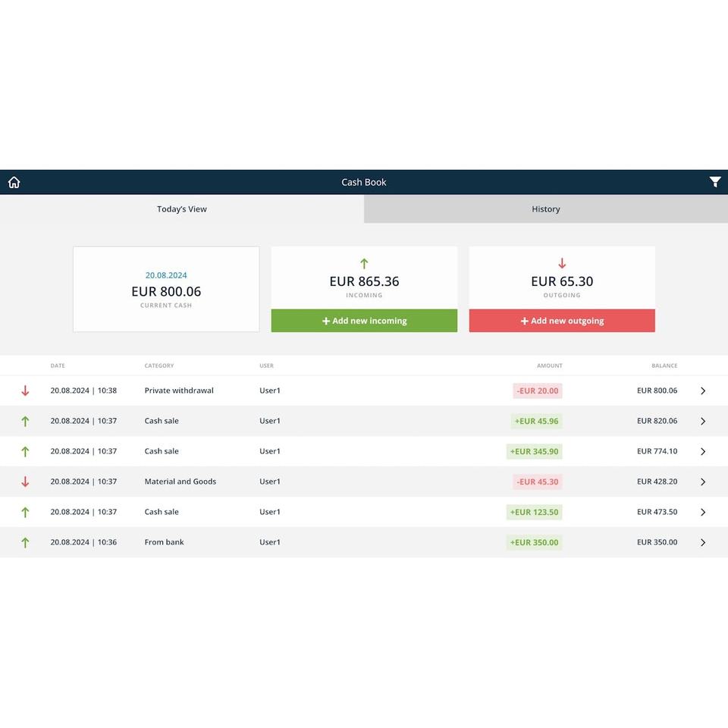Expand the Material and Goods entry chevron
Screen dimensions: 728x728
tap(703, 482)
